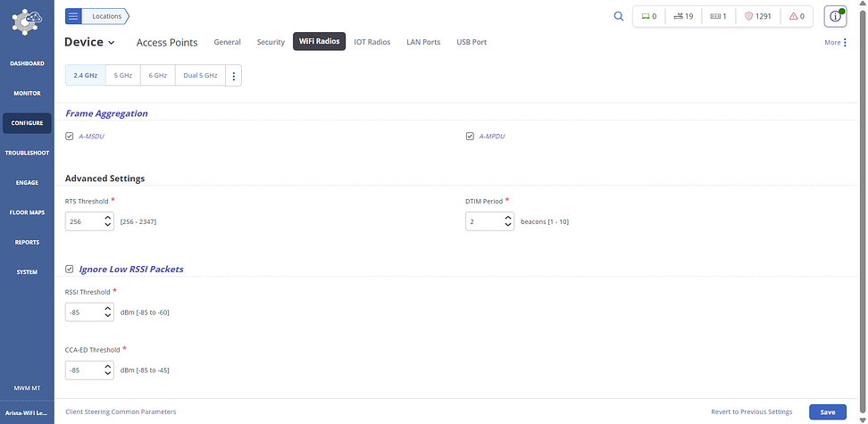Disable Ignore Low RSSI Packets checkbox
The height and width of the screenshot is (424, 868).
point(70,269)
